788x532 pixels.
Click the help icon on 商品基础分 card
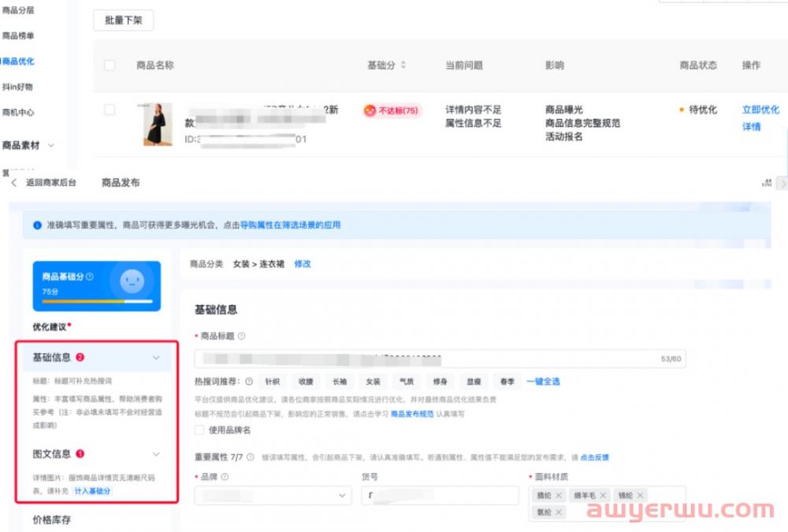(90, 277)
